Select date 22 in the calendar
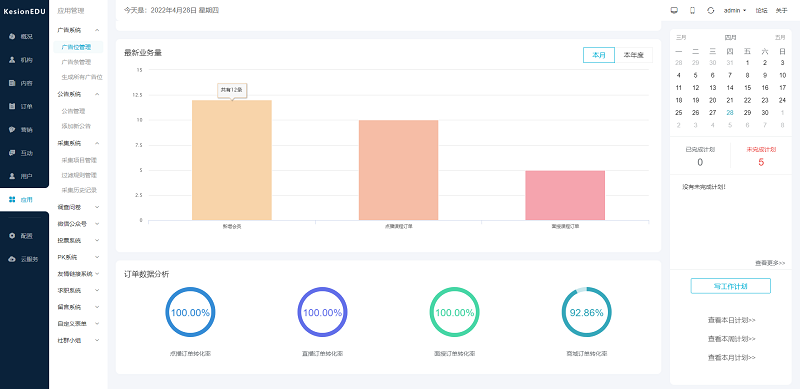Viewport: 800px width, 389px height. [747, 101]
